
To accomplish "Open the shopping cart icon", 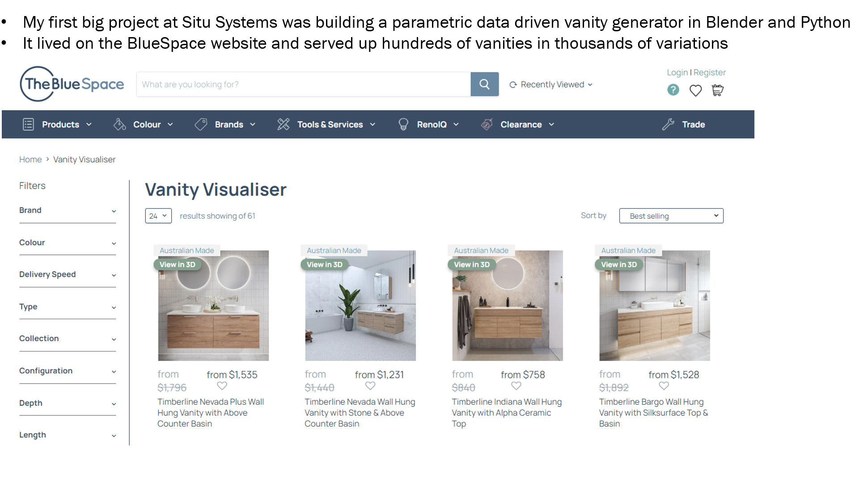I will coord(717,90).
